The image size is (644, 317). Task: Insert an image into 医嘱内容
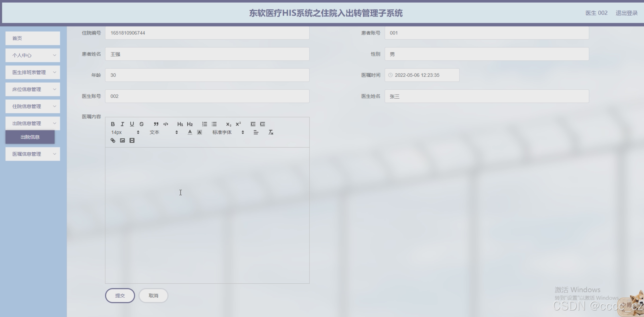click(x=122, y=140)
